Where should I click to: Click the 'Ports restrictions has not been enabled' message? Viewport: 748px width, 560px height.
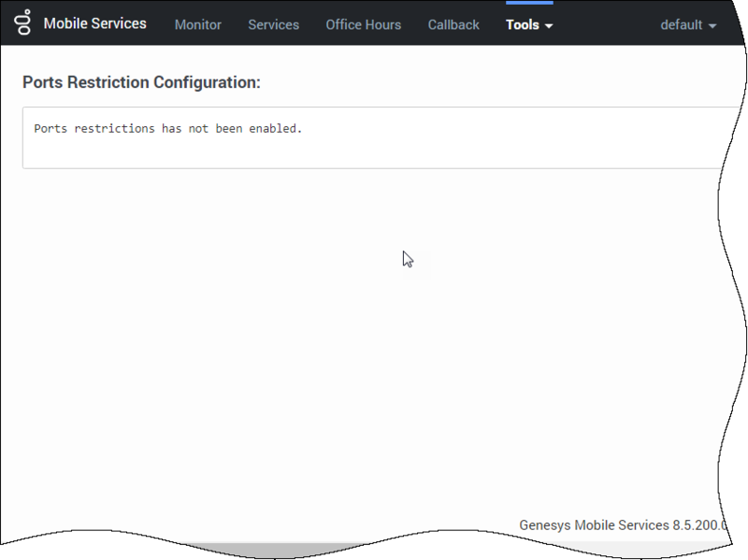coord(168,128)
